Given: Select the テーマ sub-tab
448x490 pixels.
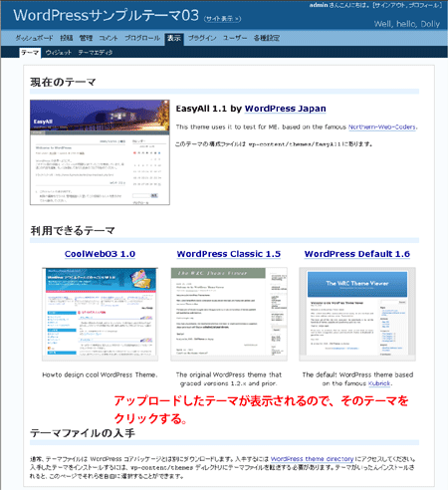Looking at the screenshot, I should 30,53.
